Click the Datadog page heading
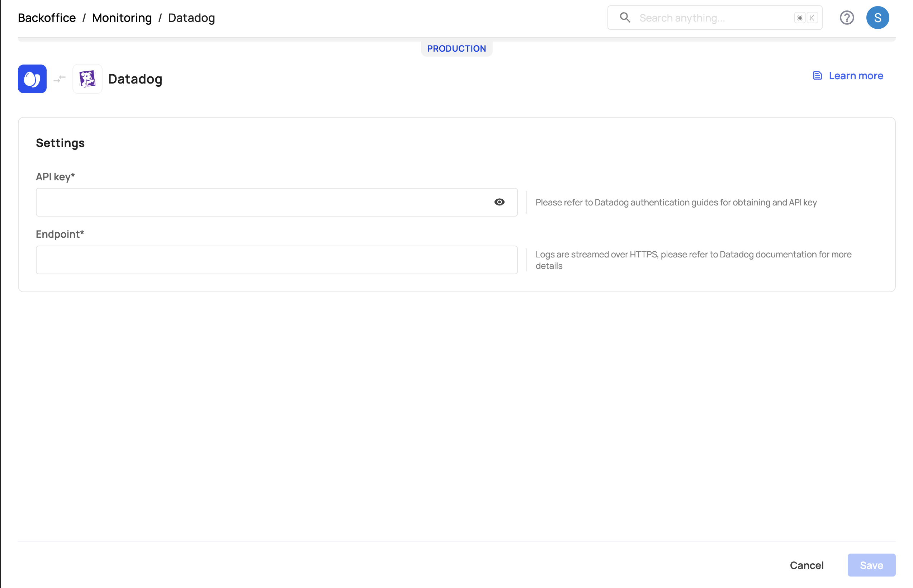The height and width of the screenshot is (588, 913). (x=135, y=79)
